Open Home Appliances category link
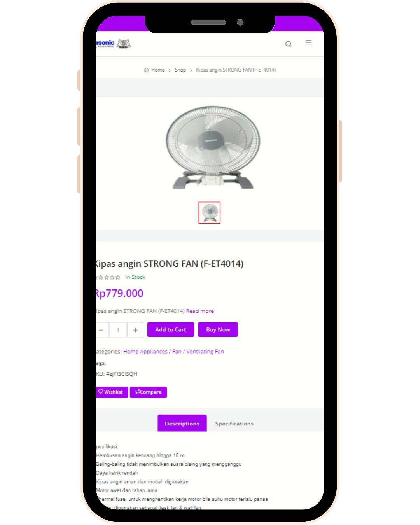This screenshot has width=420, height=525. point(145,352)
